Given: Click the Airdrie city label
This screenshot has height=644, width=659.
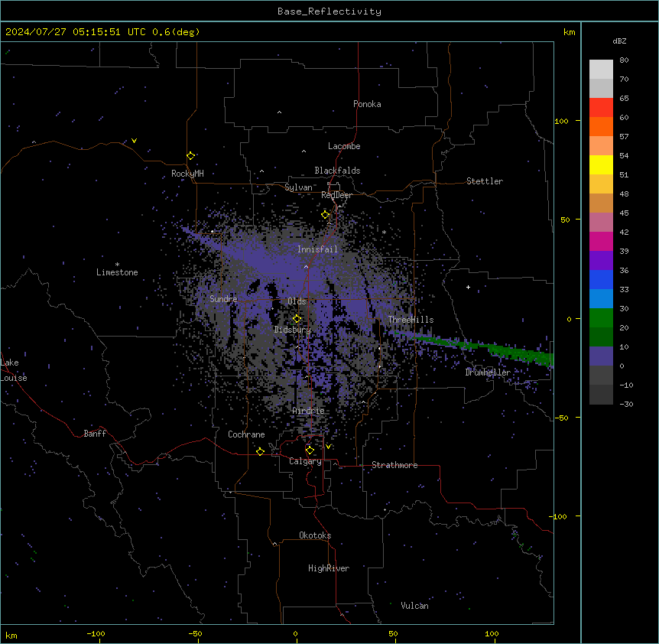Looking at the screenshot, I should [309, 411].
